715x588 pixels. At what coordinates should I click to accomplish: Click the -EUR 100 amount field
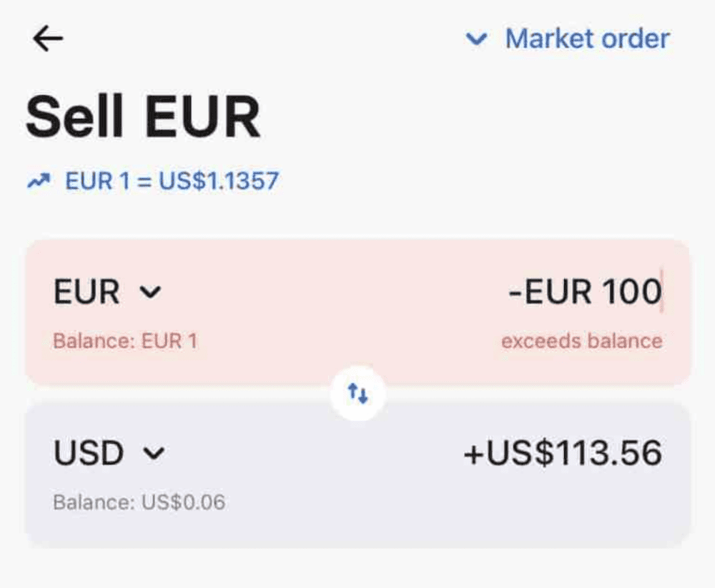pyautogui.click(x=584, y=292)
